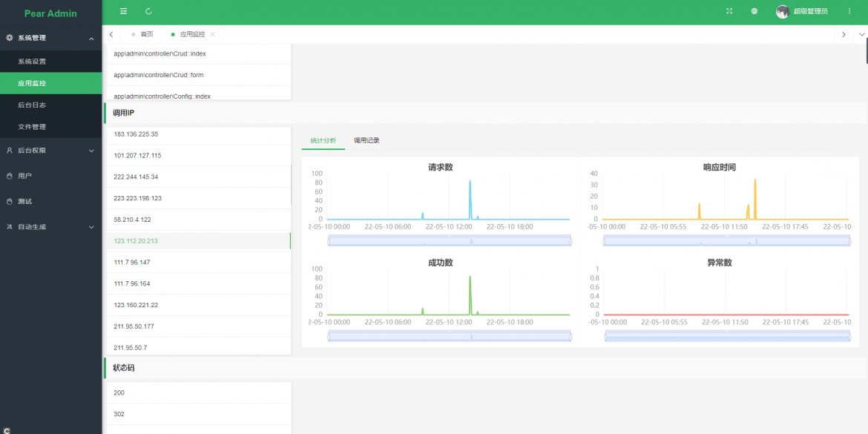Click the 后台权限 person icon
The width and height of the screenshot is (868, 434).
(10, 150)
